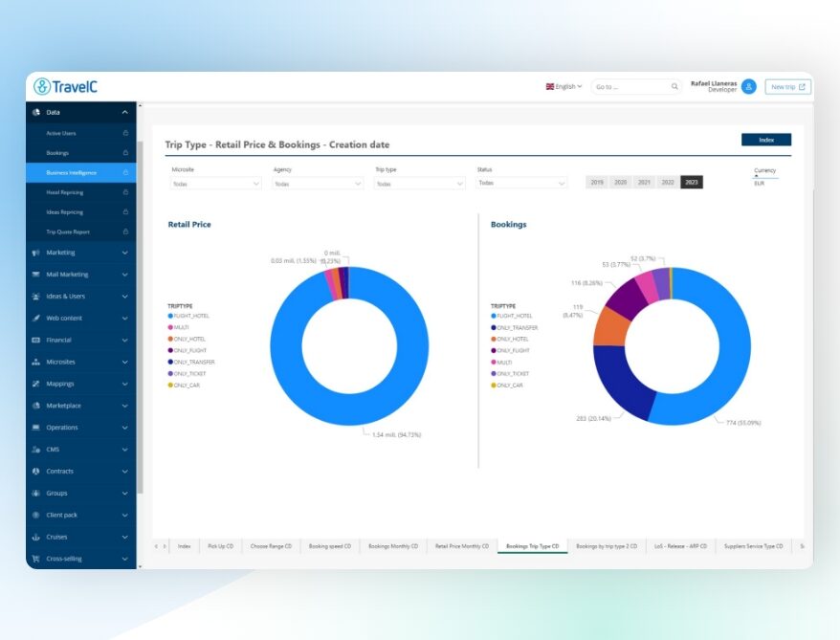The width and height of the screenshot is (840, 640).
Task: Click the lock icon beside Active Users
Action: click(125, 133)
